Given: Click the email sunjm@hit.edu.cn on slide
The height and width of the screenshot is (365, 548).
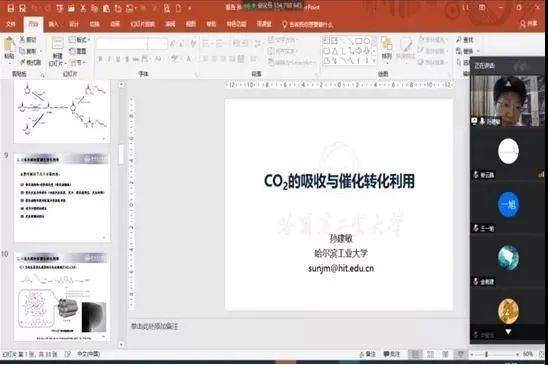Looking at the screenshot, I should click(x=341, y=268).
